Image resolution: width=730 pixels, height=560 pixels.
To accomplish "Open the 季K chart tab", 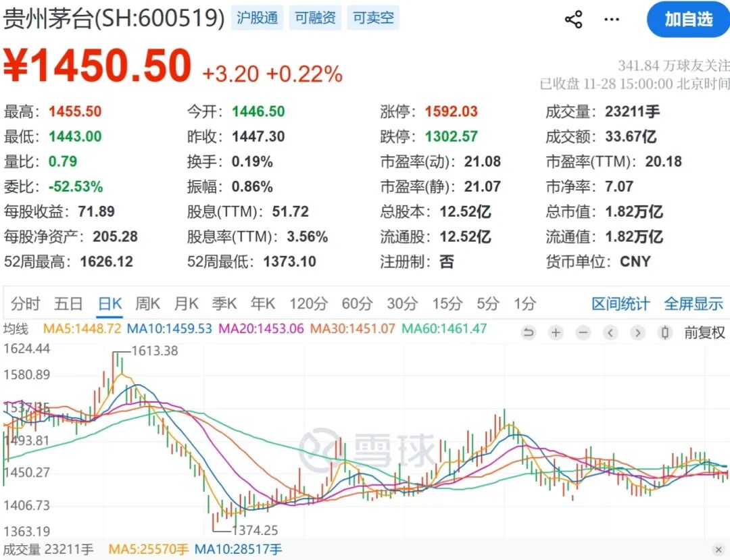I will pyautogui.click(x=224, y=304).
